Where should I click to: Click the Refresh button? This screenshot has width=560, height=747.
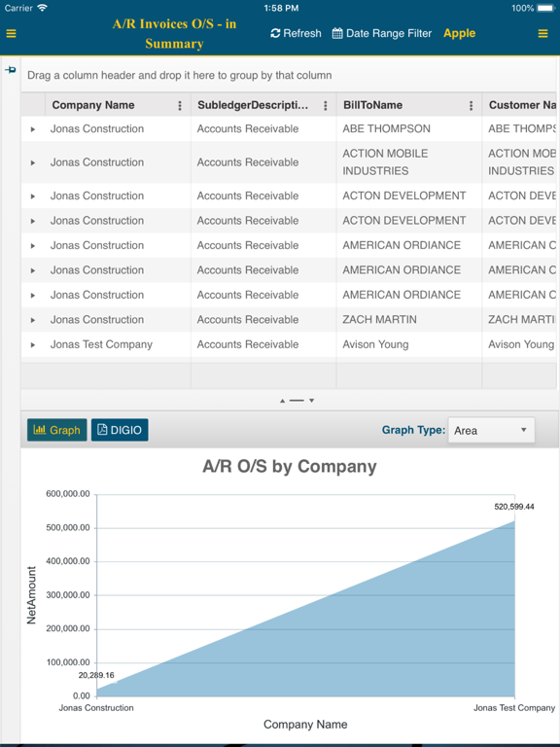[296, 33]
